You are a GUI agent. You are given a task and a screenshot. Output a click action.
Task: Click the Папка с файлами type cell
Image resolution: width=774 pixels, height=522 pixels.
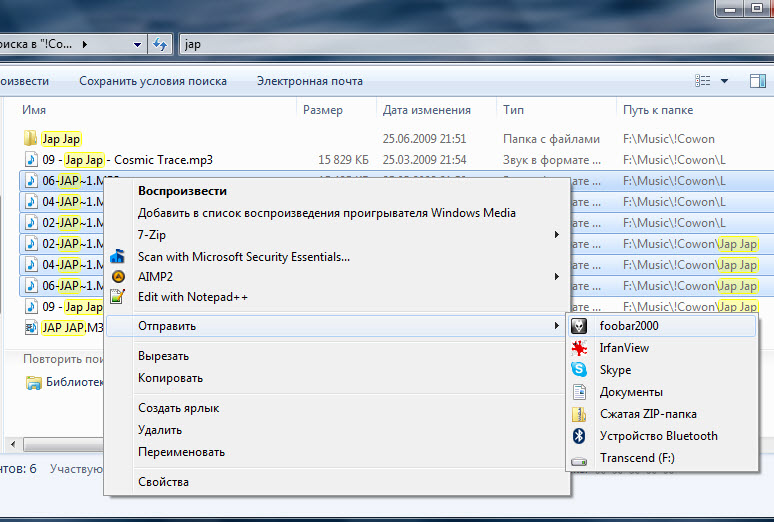[x=551, y=139]
